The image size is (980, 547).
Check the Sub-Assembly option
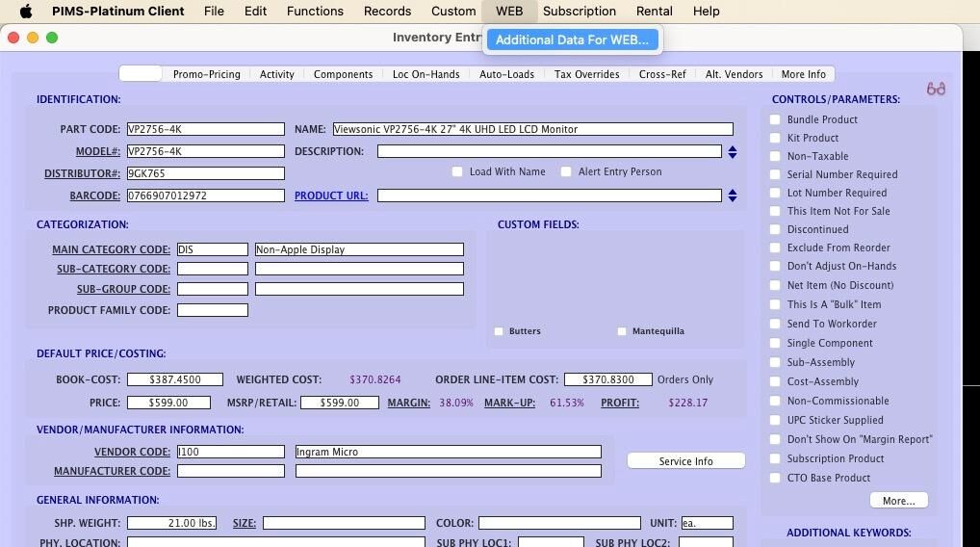click(775, 362)
